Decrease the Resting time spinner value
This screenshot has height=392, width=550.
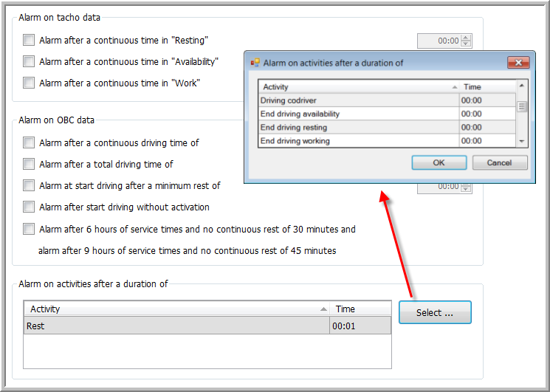point(466,44)
